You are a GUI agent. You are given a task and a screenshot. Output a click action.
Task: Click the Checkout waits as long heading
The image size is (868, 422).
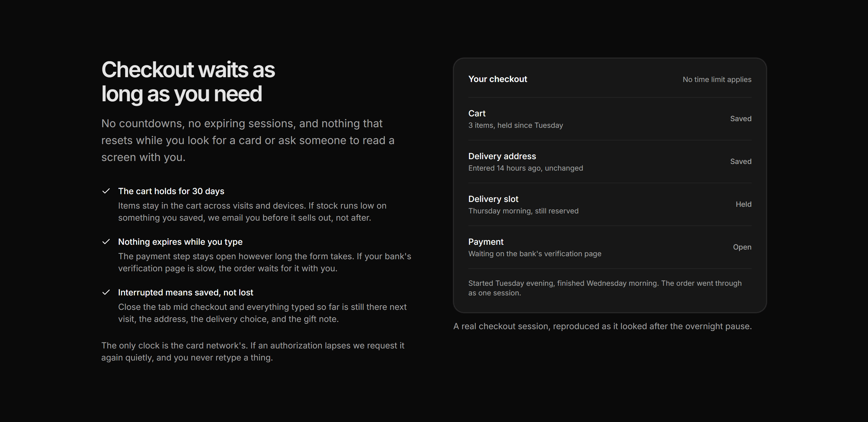click(188, 82)
